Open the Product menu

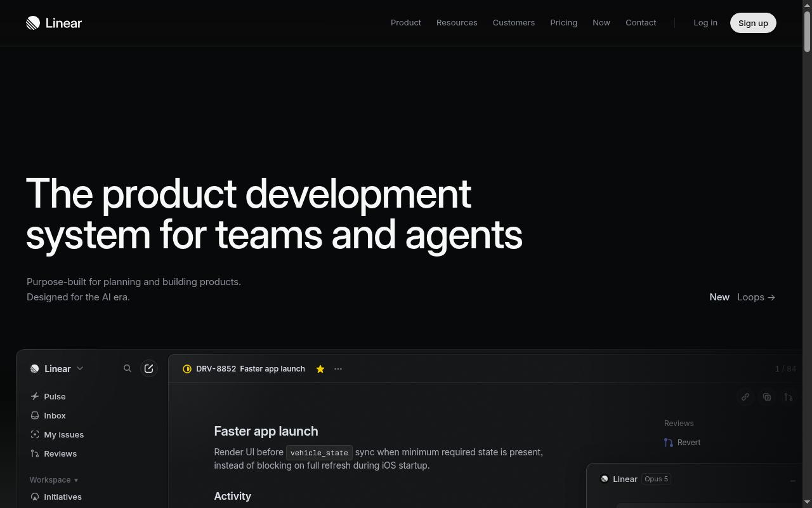pos(406,23)
